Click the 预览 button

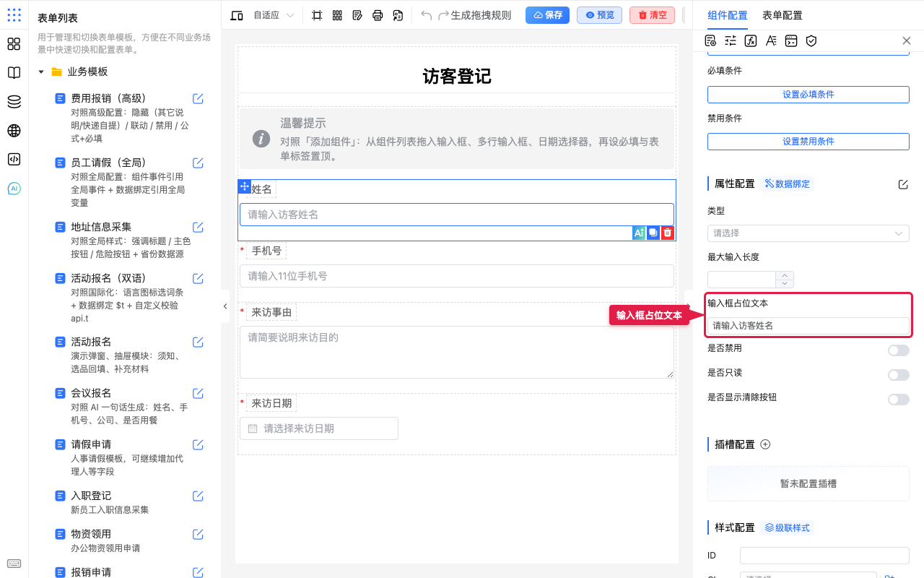(x=600, y=15)
